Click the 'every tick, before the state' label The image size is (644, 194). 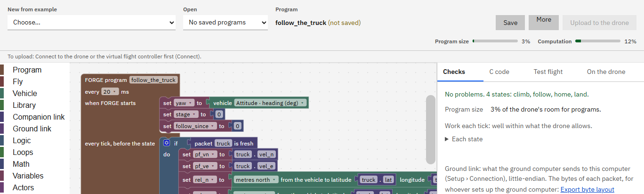tap(120, 143)
